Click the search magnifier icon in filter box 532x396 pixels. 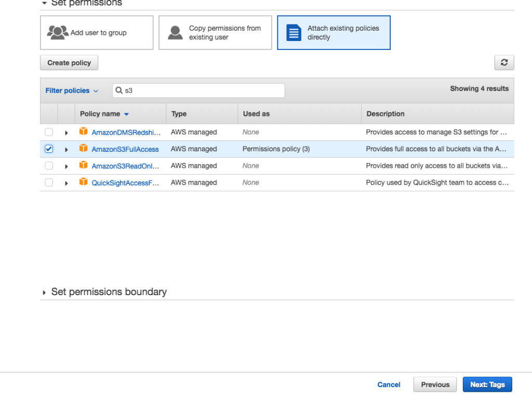tap(119, 90)
